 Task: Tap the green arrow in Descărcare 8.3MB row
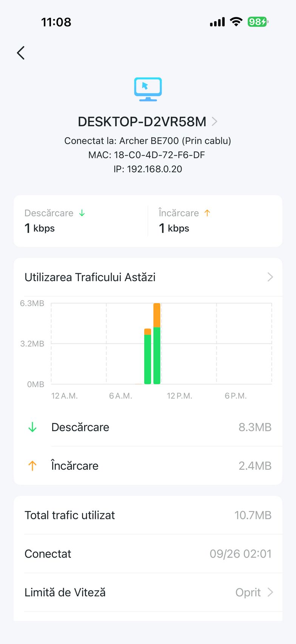[32, 427]
